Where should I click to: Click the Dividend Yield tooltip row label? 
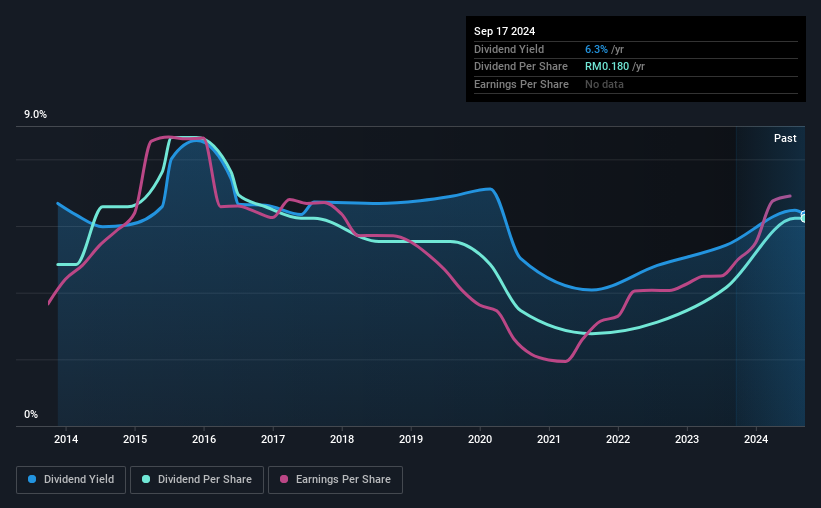[509, 49]
